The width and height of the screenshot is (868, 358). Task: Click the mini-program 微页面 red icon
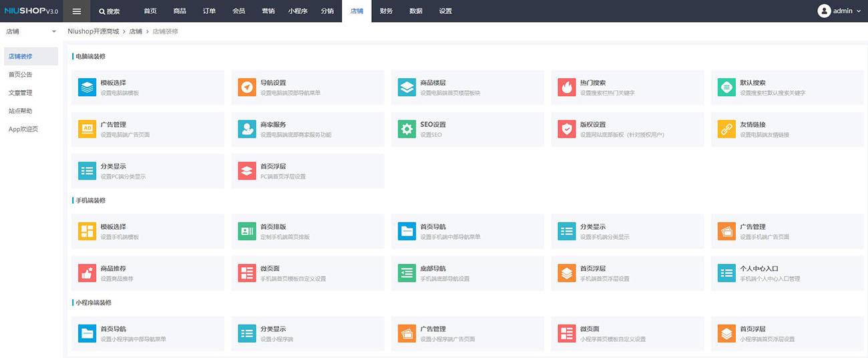tap(567, 333)
